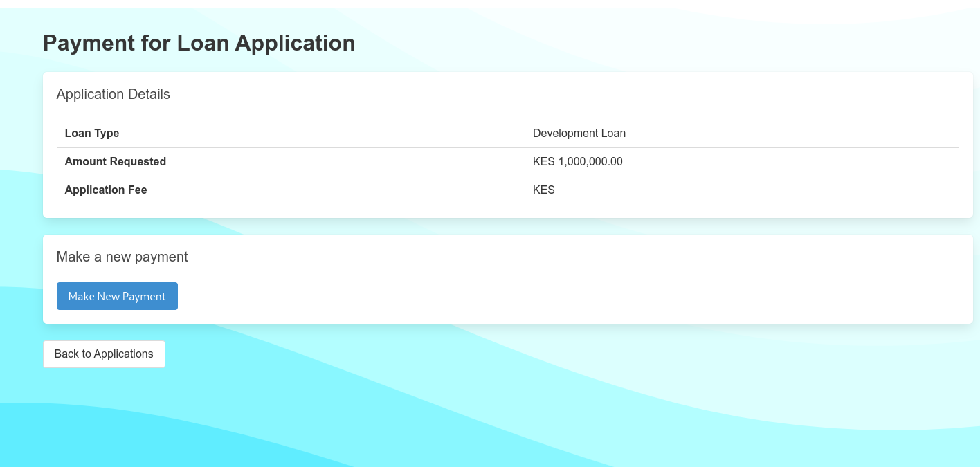
Task: Click the Amount Requested label
Action: tap(116, 162)
